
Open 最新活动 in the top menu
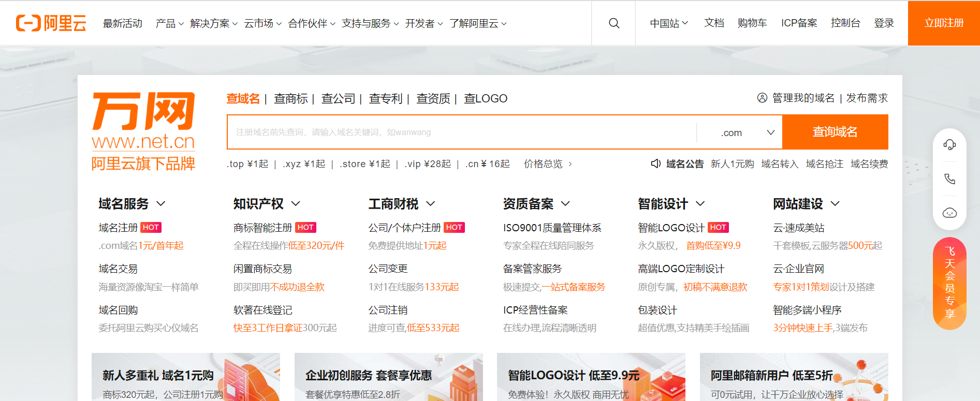[x=123, y=23]
